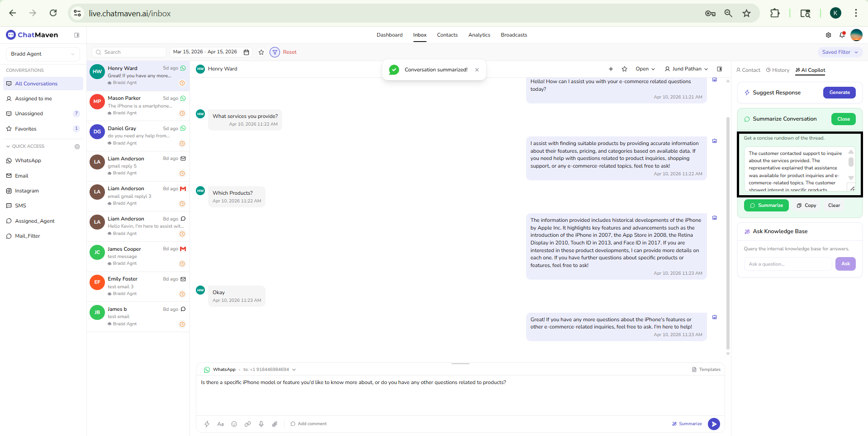868x436 pixels.
Task: Open the calendar date picker icon
Action: coord(247,52)
